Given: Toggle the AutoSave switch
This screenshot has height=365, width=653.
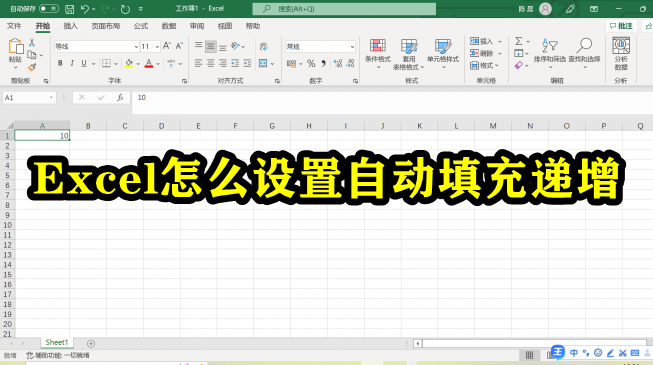Looking at the screenshot, I should coord(49,8).
